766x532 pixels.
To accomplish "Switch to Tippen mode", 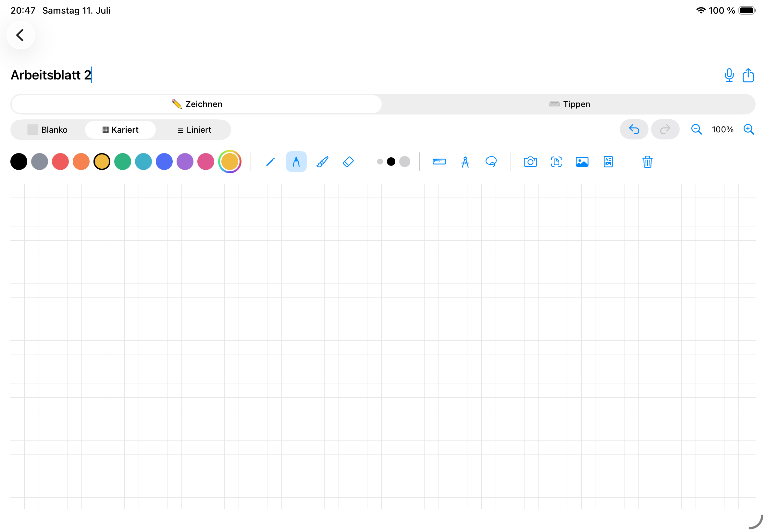I will pos(569,104).
